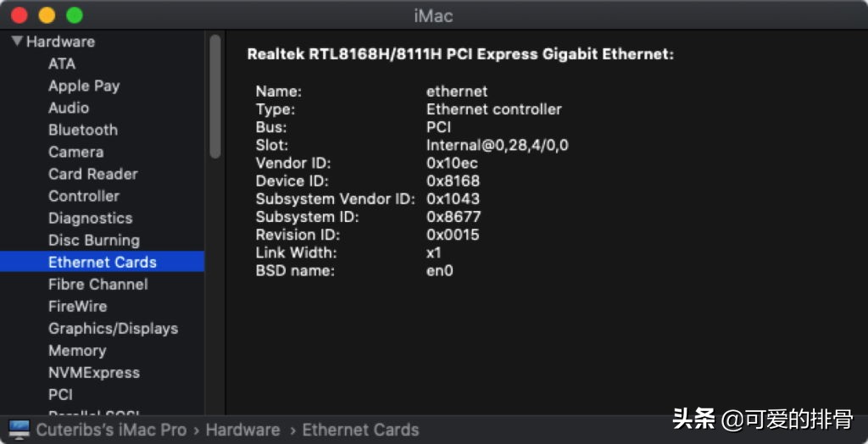Collapse the Hardware disclosure triangle
Image resolution: width=868 pixels, height=444 pixels.
(x=17, y=42)
